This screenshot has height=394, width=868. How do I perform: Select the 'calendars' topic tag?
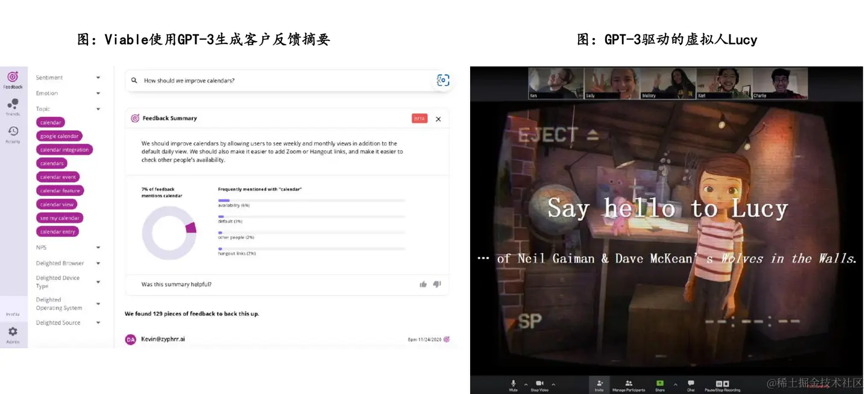[x=52, y=163]
